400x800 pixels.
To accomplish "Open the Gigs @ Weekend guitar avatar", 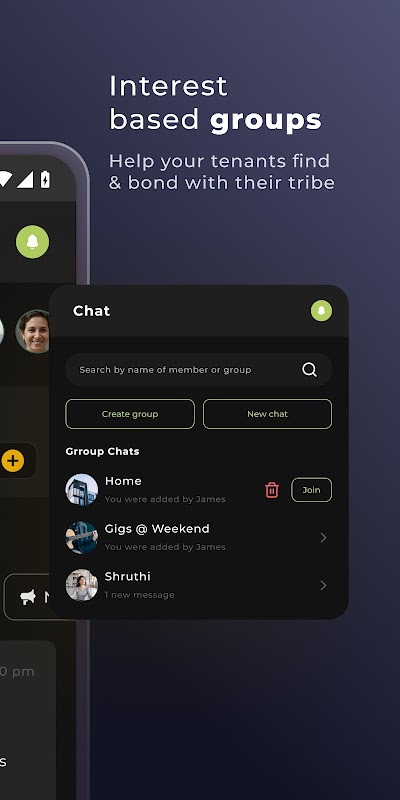I will coord(82,538).
